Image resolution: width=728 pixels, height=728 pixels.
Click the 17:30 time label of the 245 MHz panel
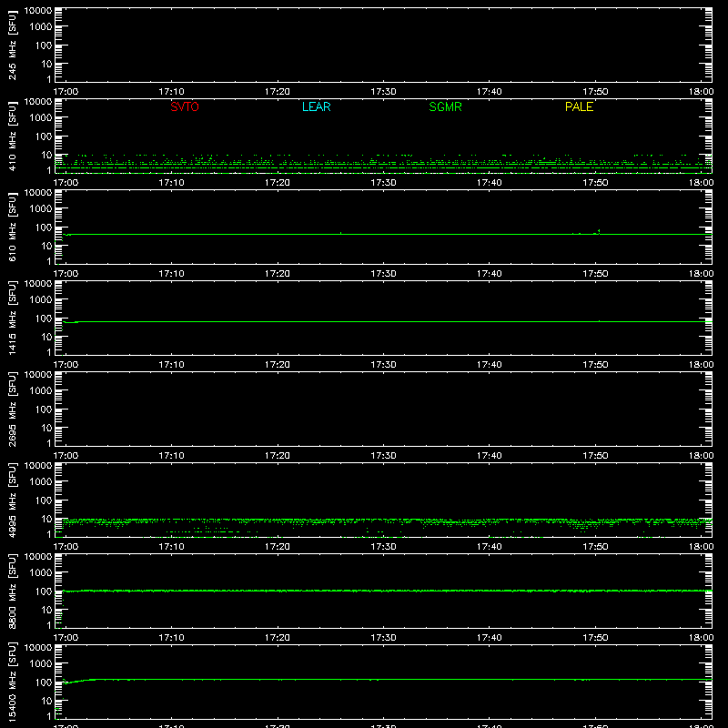(383, 92)
